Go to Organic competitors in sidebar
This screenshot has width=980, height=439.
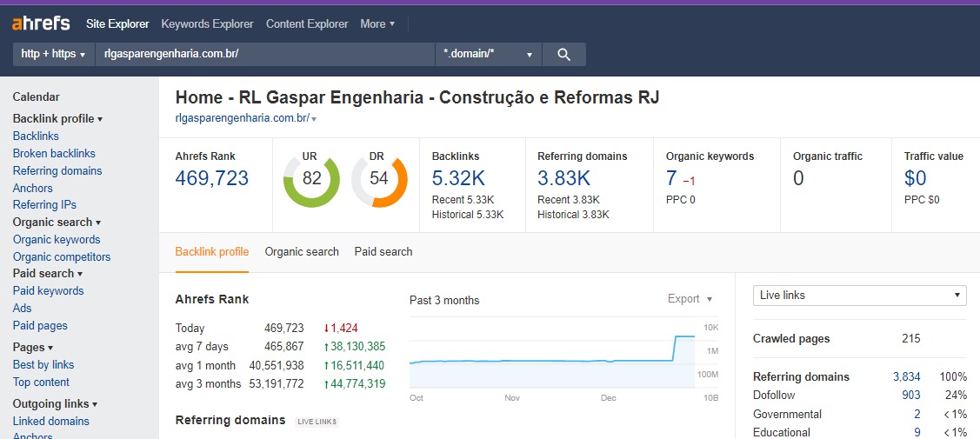click(x=62, y=256)
